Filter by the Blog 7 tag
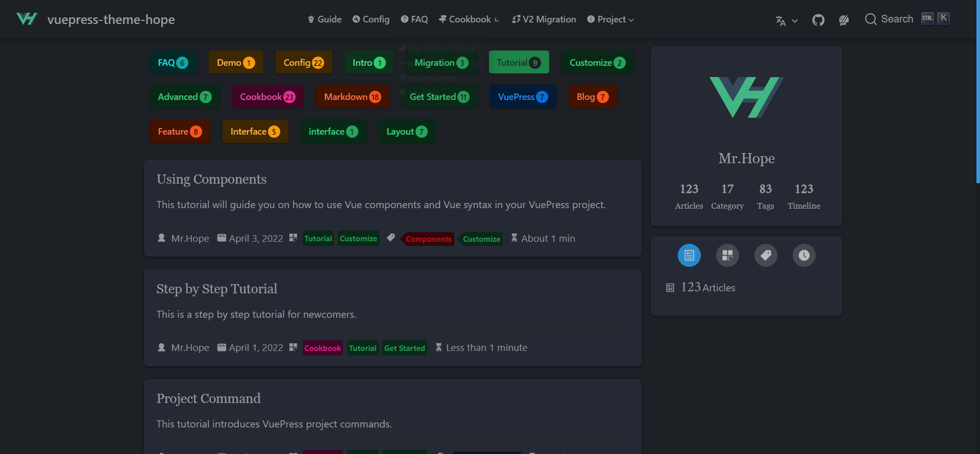 (x=593, y=97)
